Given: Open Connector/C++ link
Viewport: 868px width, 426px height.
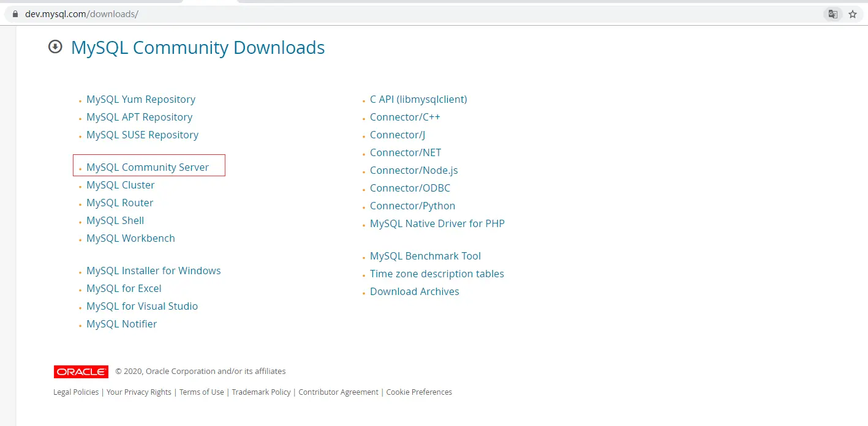Looking at the screenshot, I should pyautogui.click(x=405, y=117).
